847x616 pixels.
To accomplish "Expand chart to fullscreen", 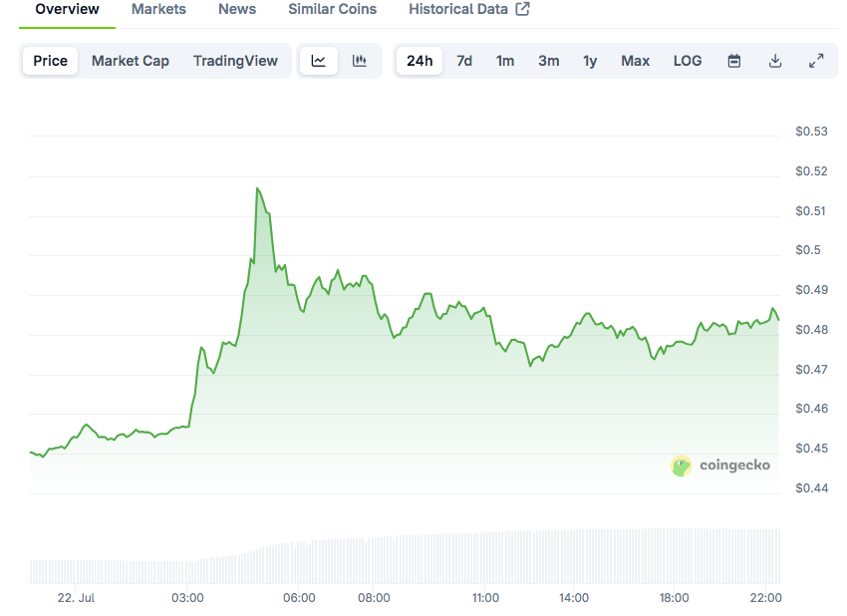I will pyautogui.click(x=816, y=61).
